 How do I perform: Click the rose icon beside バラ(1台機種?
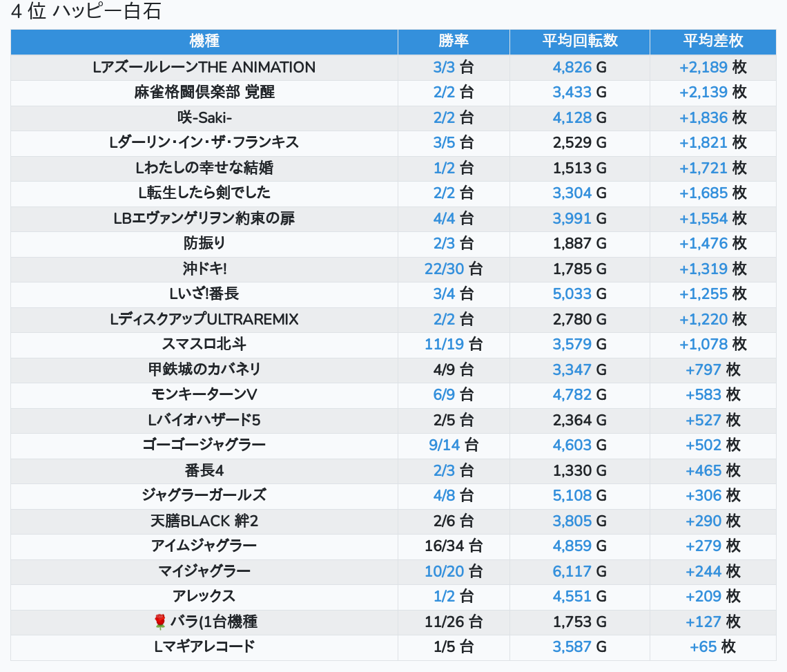pyautogui.click(x=159, y=622)
